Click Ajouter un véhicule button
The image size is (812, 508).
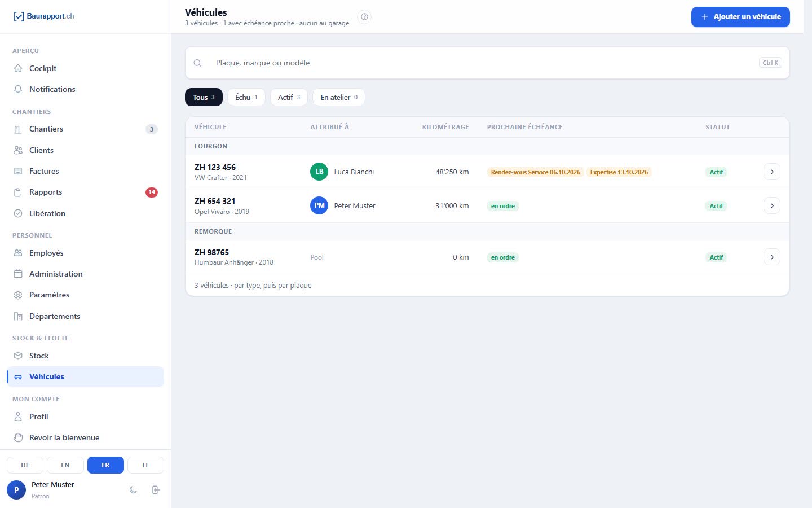tap(740, 17)
